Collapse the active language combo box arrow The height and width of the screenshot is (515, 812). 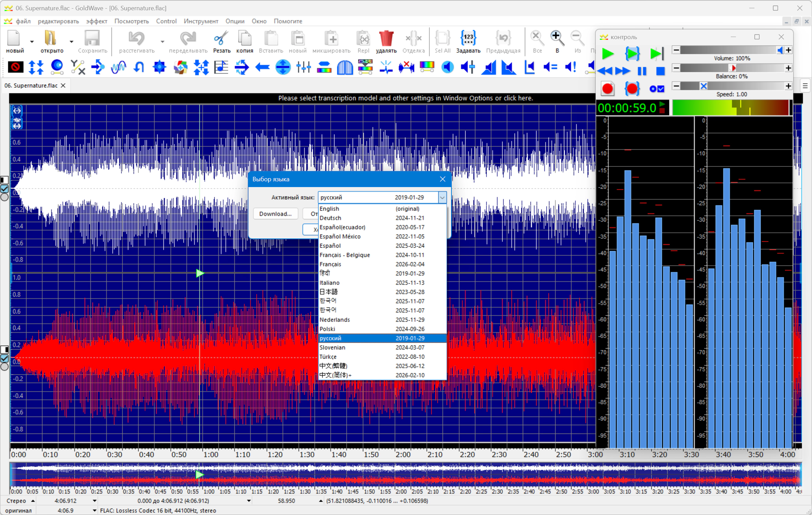(x=442, y=197)
